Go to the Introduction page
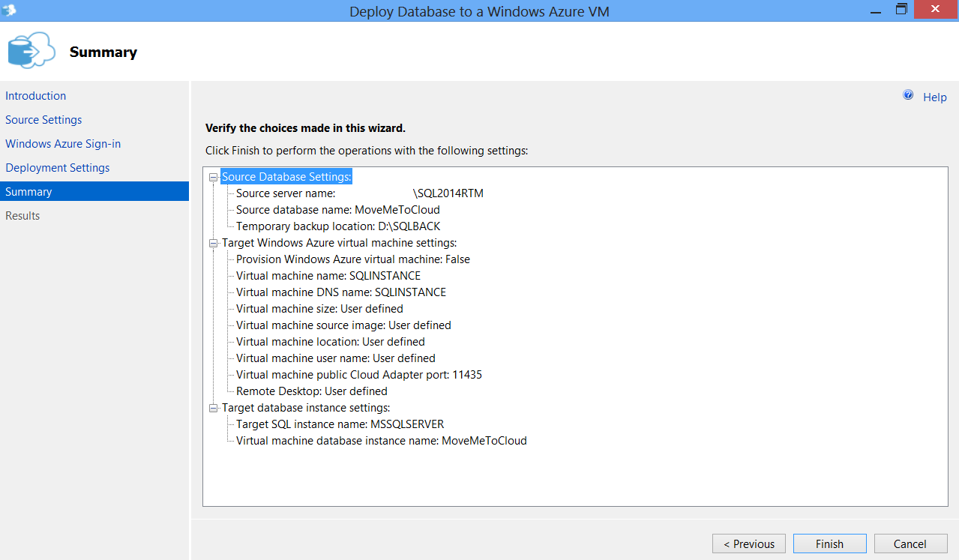 [36, 96]
